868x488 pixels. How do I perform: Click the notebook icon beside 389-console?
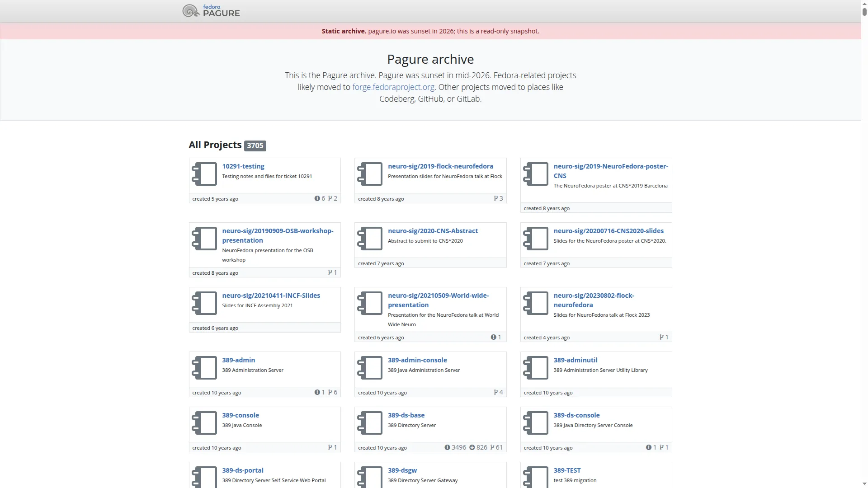point(204,423)
